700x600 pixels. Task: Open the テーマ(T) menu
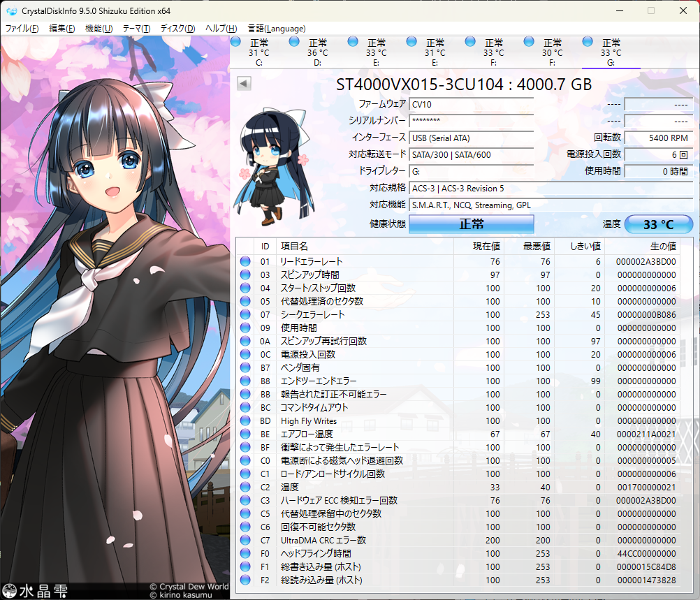coord(136,29)
